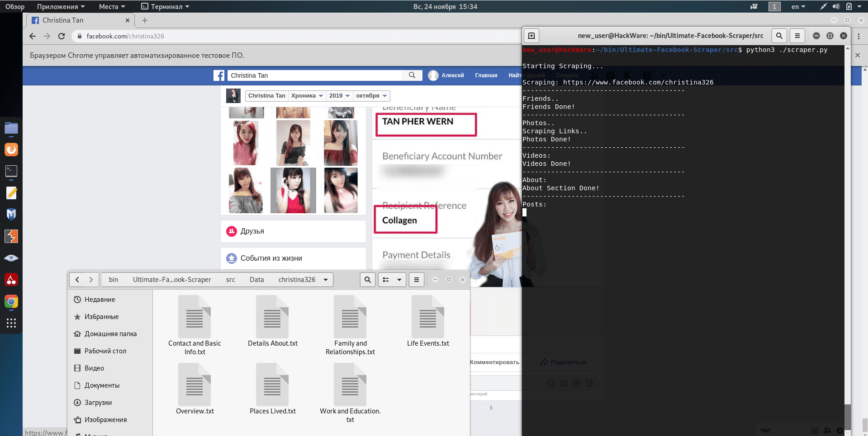
Task: Mute system volume in the top bar
Action: [835, 6]
